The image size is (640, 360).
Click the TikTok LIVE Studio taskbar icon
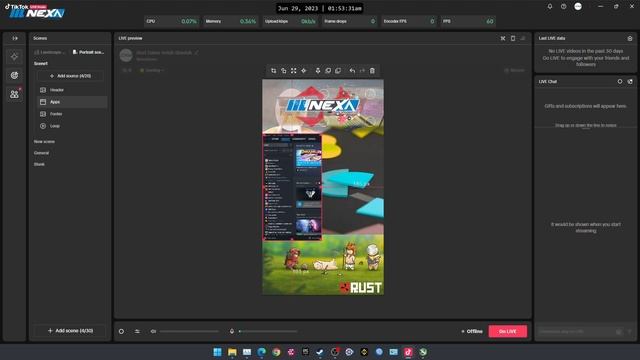point(408,352)
